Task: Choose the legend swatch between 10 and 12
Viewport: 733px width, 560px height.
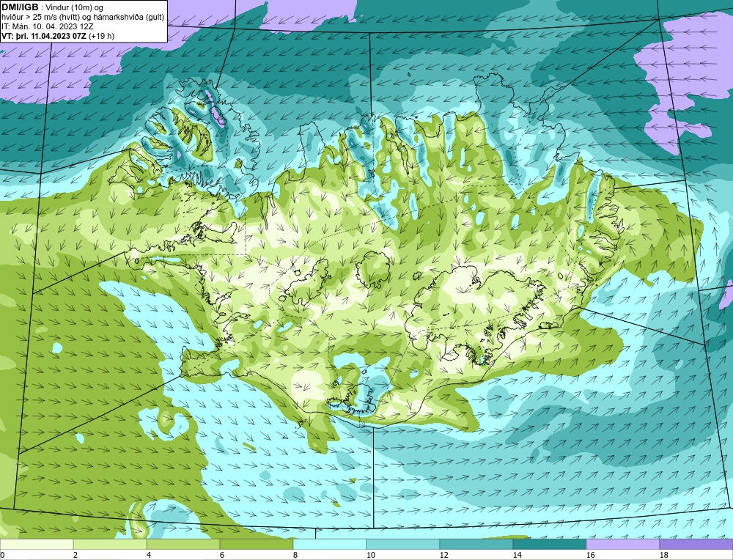Action: pos(403,544)
